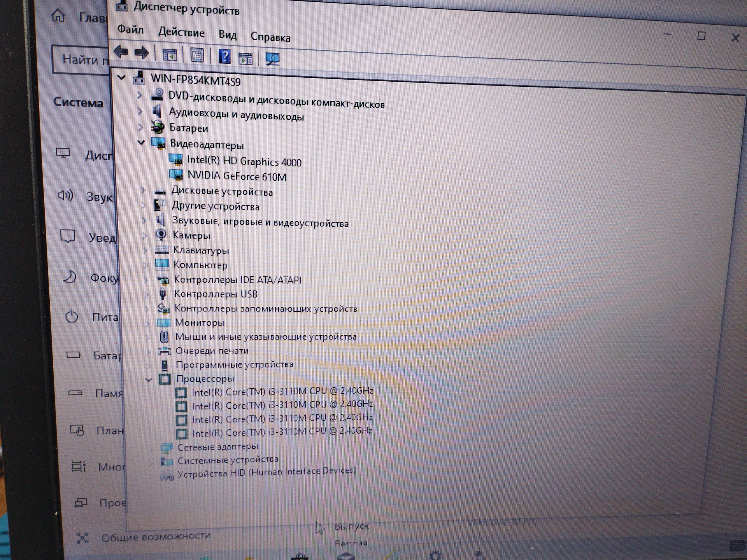Image resolution: width=747 pixels, height=560 pixels.
Task: Open the Properties toolbar icon
Action: click(x=197, y=55)
